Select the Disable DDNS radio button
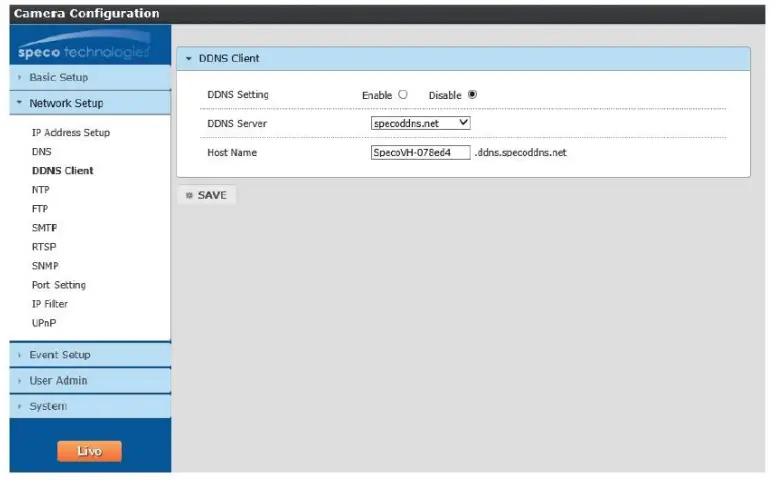 [x=473, y=95]
